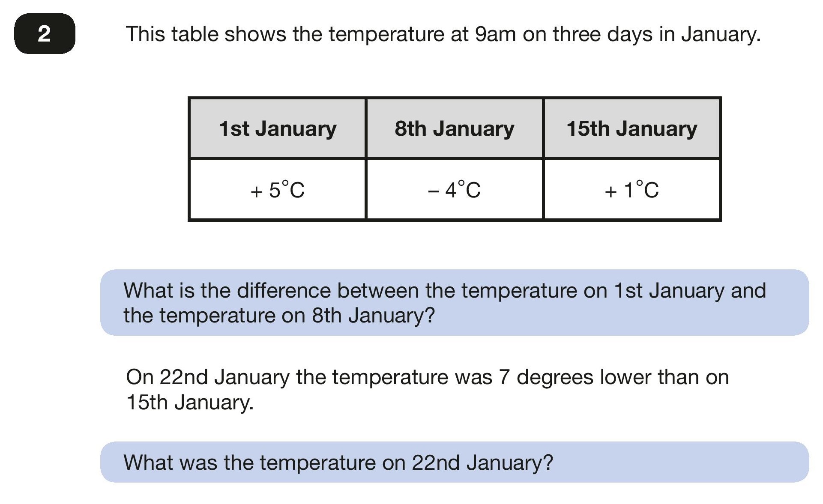Click the + 5°C temperature cell
This screenshot has width=823, height=504.
click(278, 190)
